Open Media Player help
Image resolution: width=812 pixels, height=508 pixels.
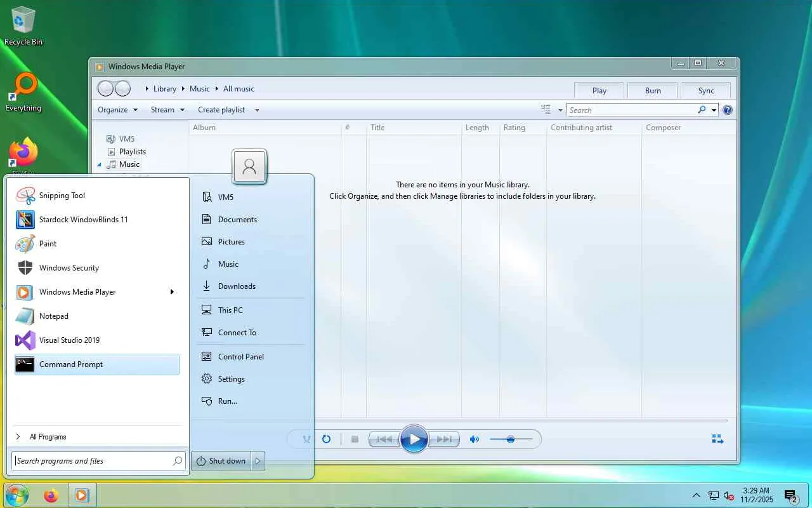click(728, 110)
